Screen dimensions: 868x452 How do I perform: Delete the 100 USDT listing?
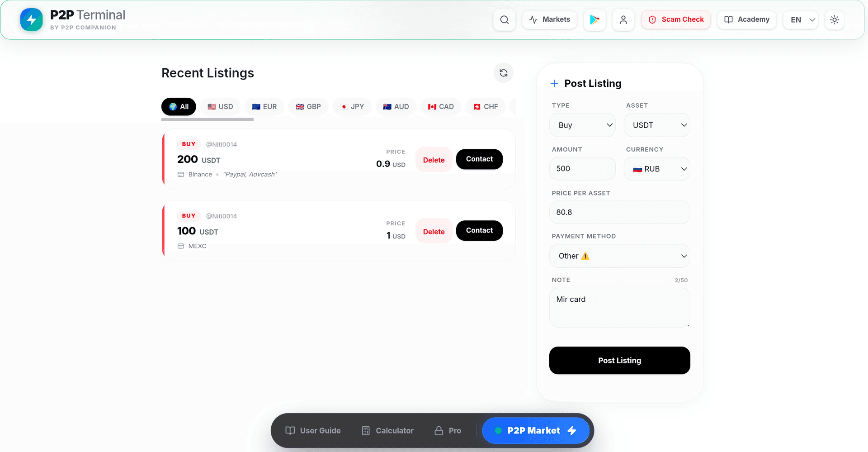tap(434, 231)
